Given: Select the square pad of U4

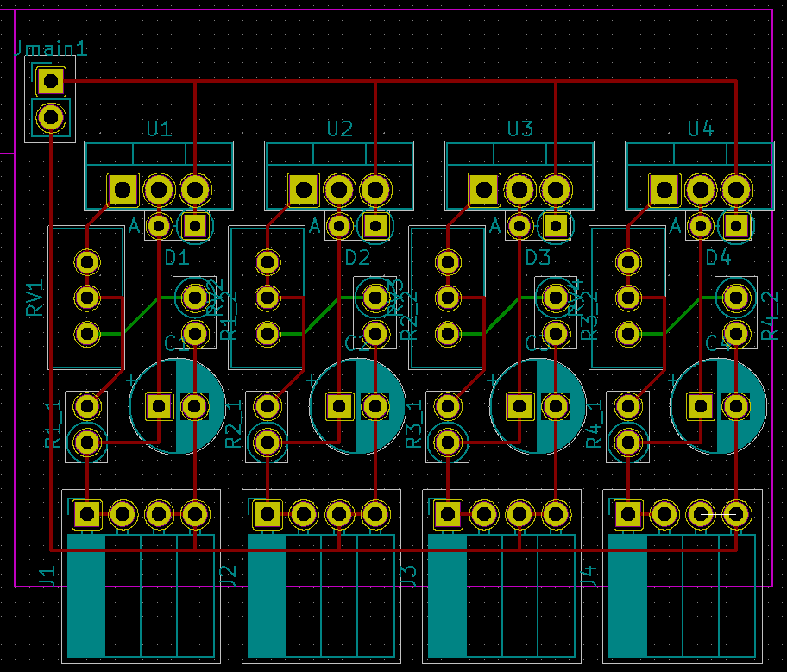Looking at the screenshot, I should tap(664, 190).
